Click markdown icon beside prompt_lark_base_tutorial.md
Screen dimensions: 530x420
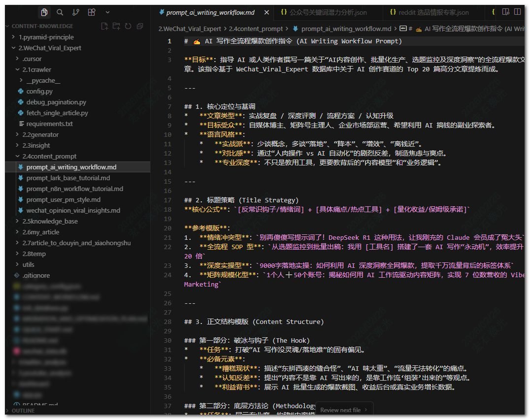21,178
